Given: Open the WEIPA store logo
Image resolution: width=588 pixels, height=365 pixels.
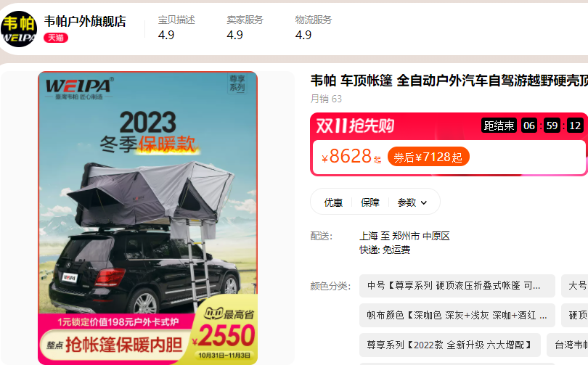Looking at the screenshot, I should (x=19, y=29).
